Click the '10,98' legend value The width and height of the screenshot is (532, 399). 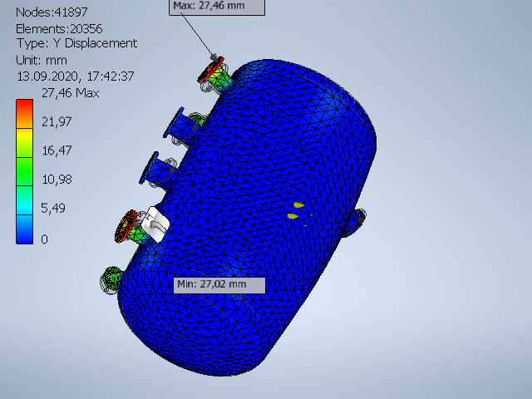pos(57,180)
